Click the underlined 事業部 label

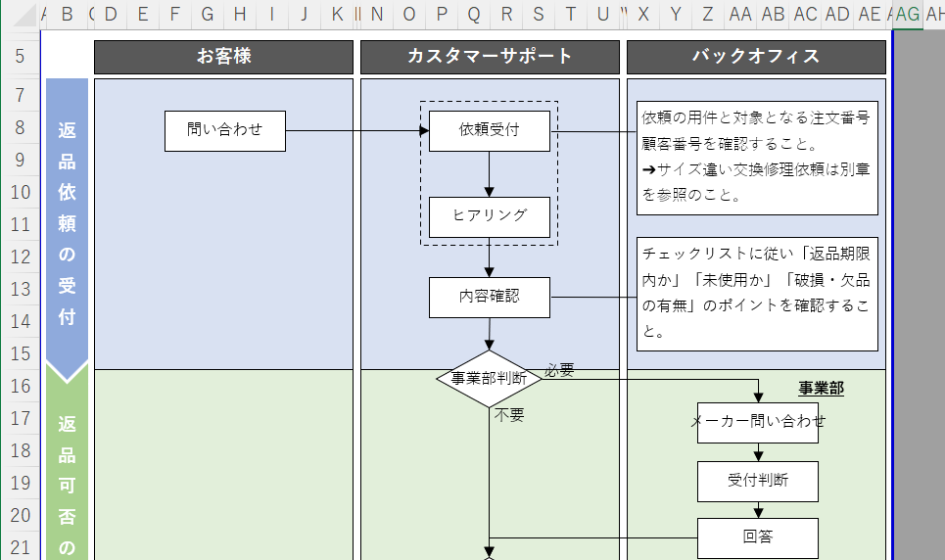tap(821, 389)
